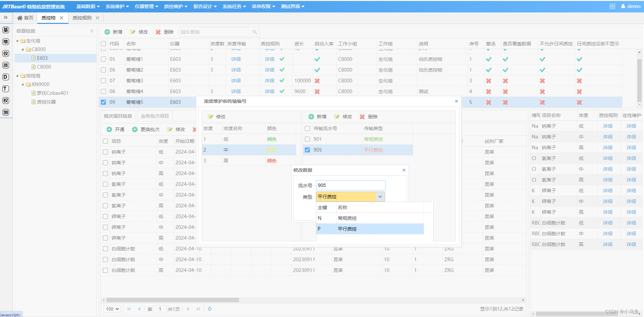This screenshot has height=317, width=644.
Task: Collapse the 生化组 tree node
Action: [17, 41]
